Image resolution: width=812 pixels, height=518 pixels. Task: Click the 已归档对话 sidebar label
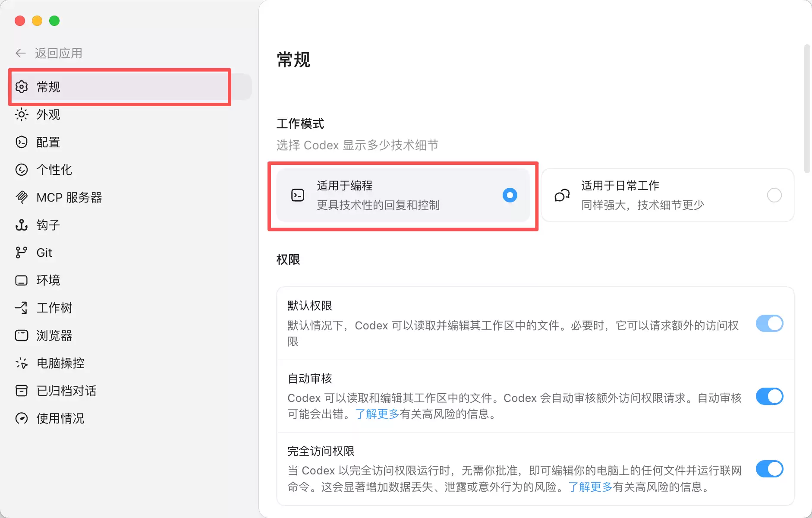click(66, 391)
